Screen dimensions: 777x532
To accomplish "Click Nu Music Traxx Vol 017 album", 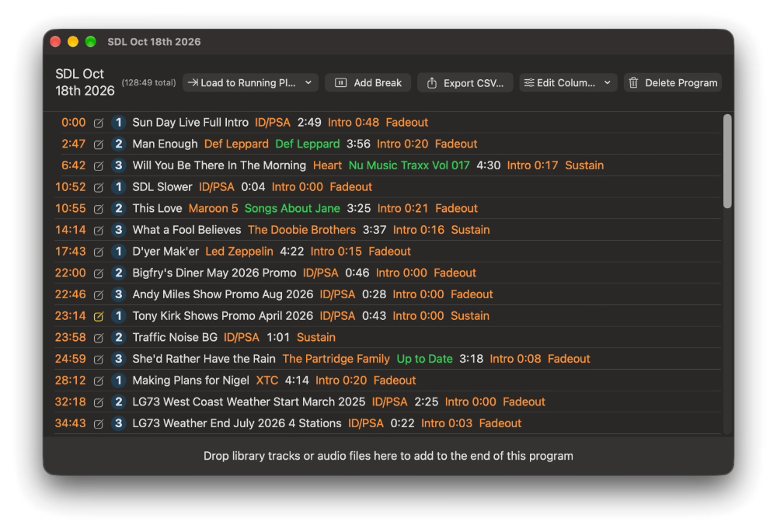I will click(x=409, y=165).
